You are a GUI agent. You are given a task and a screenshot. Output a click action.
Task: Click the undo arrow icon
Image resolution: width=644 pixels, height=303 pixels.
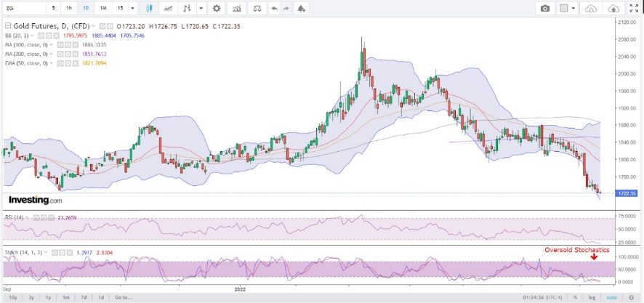(274, 8)
